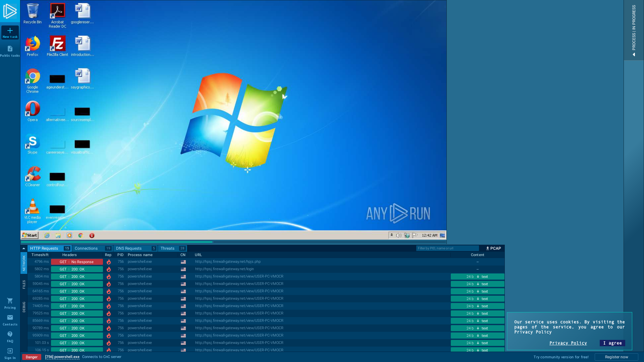The width and height of the screenshot is (644, 362).
Task: Open the Windows Start menu
Action: coord(30,235)
